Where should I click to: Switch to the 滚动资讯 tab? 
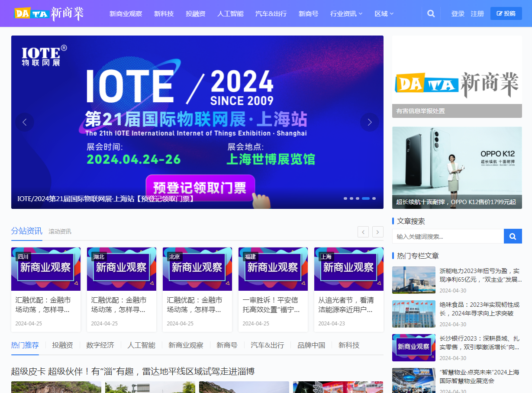(x=60, y=231)
